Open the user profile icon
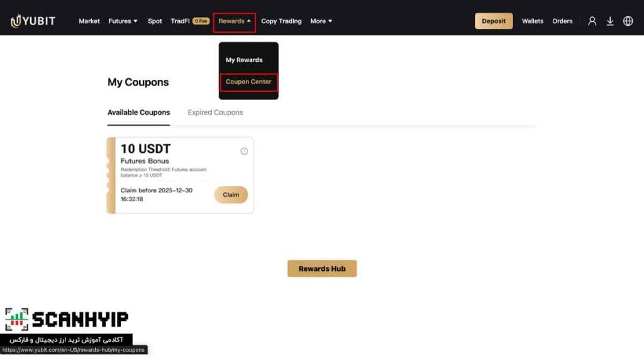This screenshot has height=362, width=644. [x=592, y=21]
